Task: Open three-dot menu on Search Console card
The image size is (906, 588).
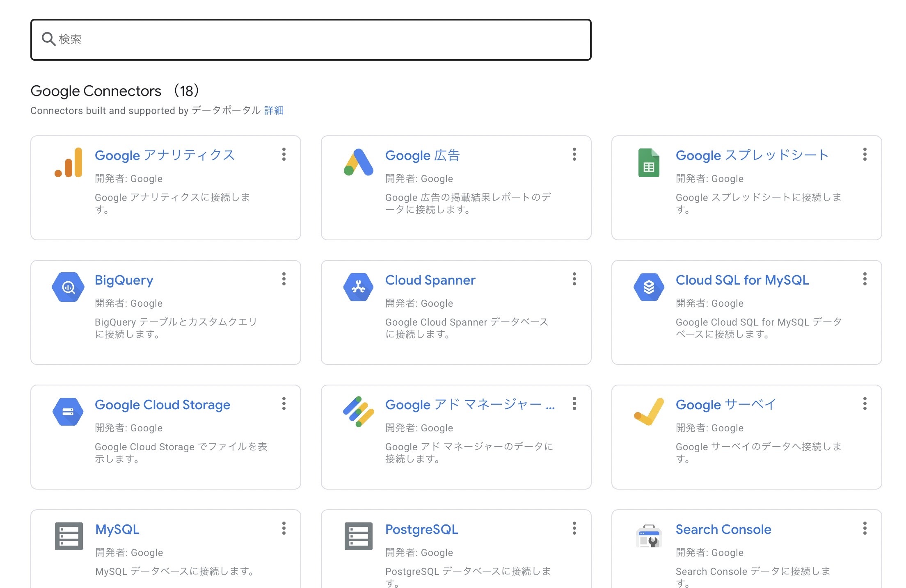Action: 865,529
